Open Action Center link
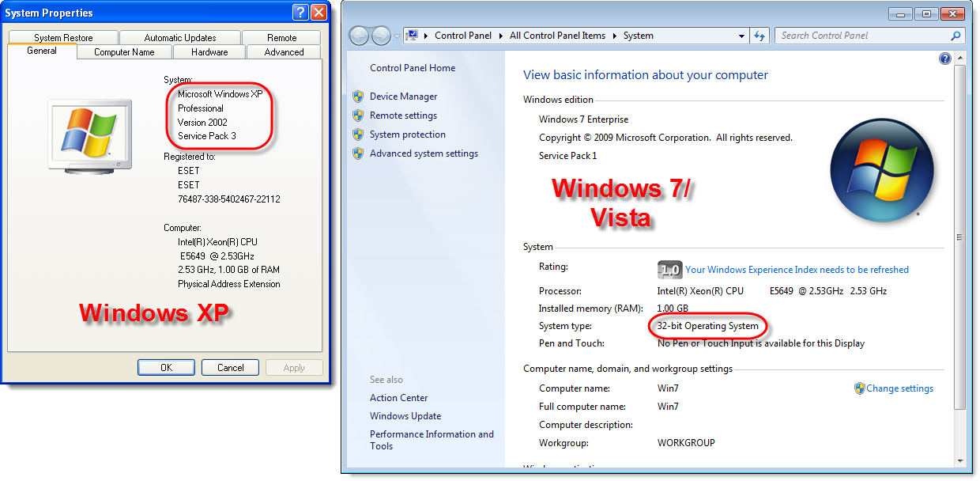The width and height of the screenshot is (980, 481). point(399,398)
